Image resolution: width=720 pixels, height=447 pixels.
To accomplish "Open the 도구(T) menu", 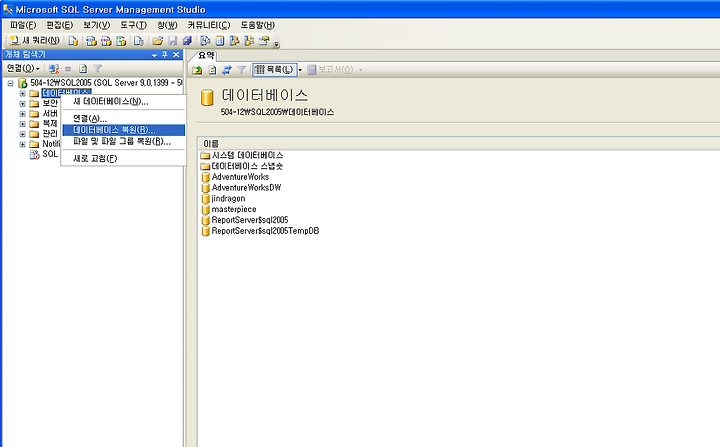I will coord(133,25).
